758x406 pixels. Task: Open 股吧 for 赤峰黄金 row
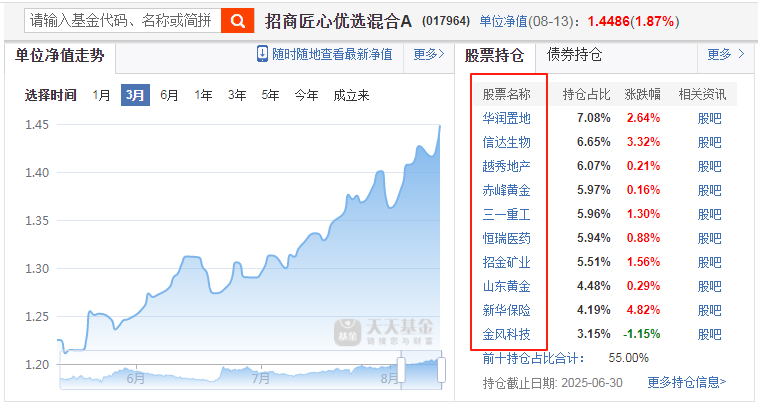point(709,190)
